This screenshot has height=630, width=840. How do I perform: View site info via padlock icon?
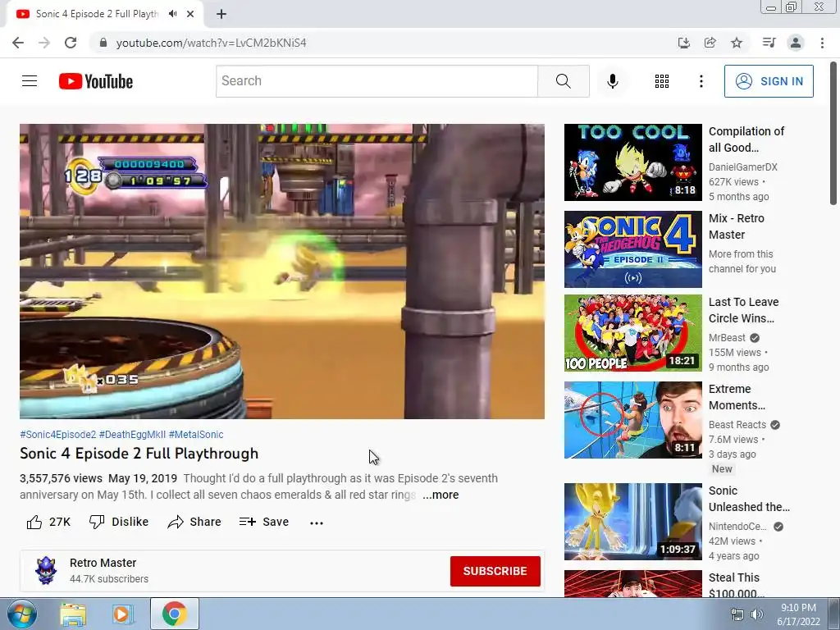103,43
